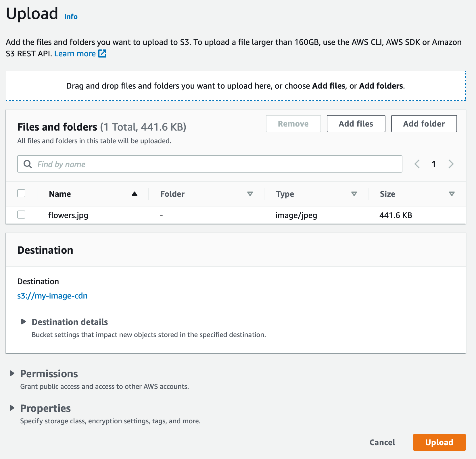Image resolution: width=476 pixels, height=459 pixels.
Task: Sort by Size column arrow
Action: 452,194
